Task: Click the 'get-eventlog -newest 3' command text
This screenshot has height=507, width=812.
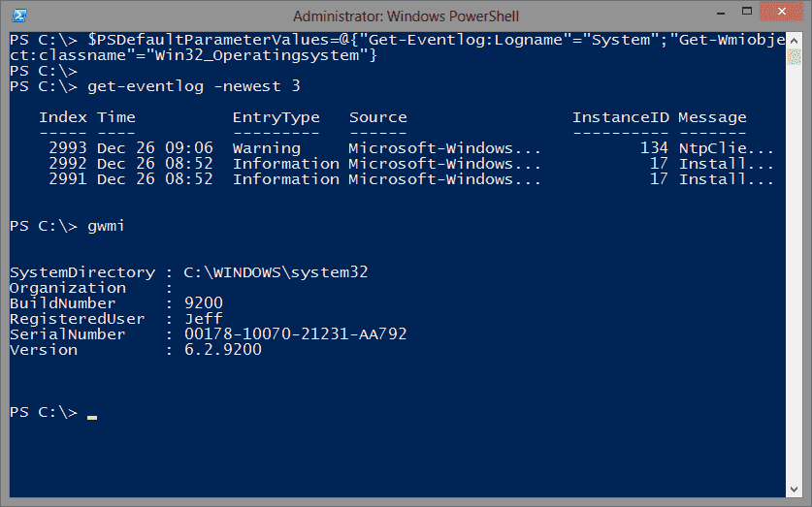Action: pos(194,86)
